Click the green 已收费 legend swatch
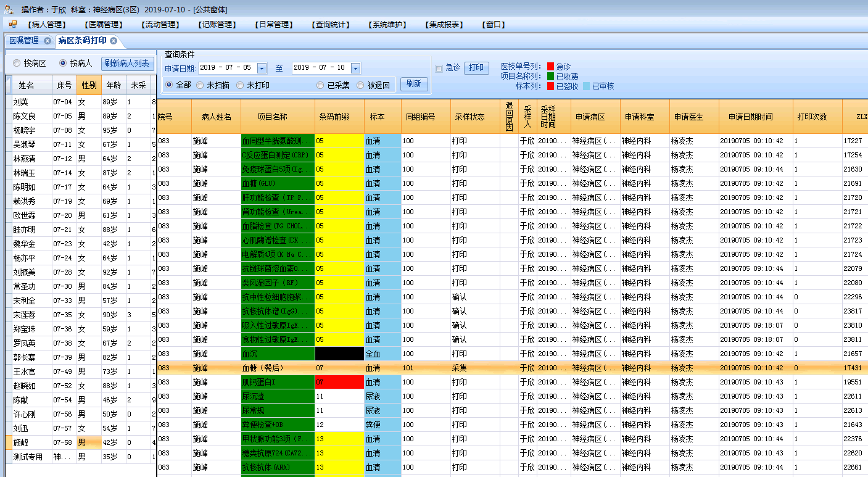 point(550,76)
